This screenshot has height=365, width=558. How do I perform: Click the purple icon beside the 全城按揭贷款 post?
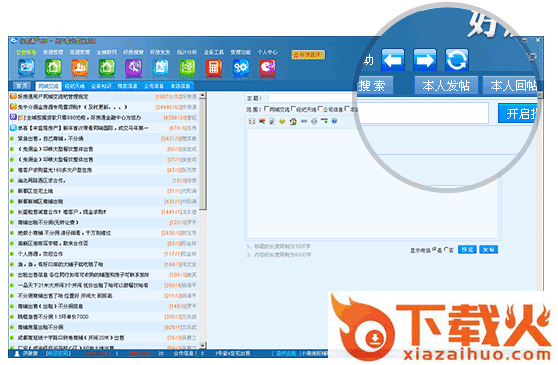(x=13, y=117)
